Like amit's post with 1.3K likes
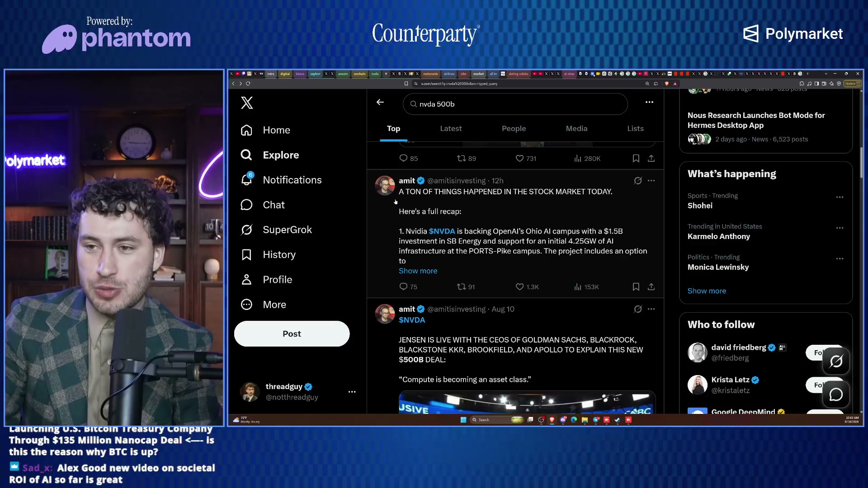The height and width of the screenshot is (488, 868). (527, 287)
